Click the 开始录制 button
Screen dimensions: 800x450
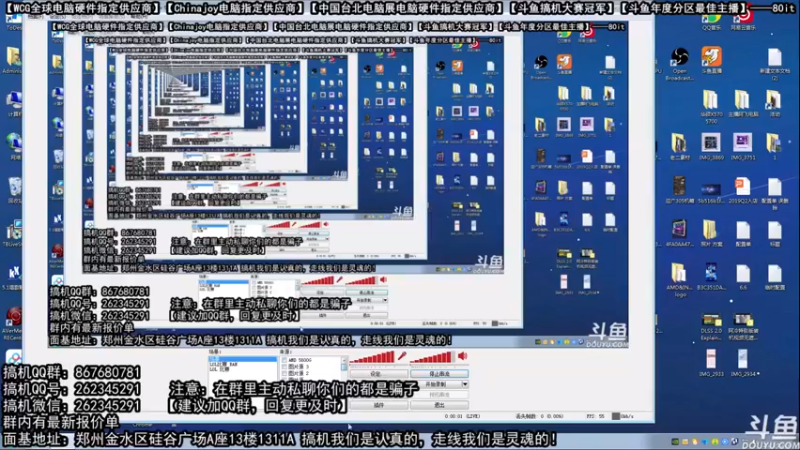click(x=436, y=384)
